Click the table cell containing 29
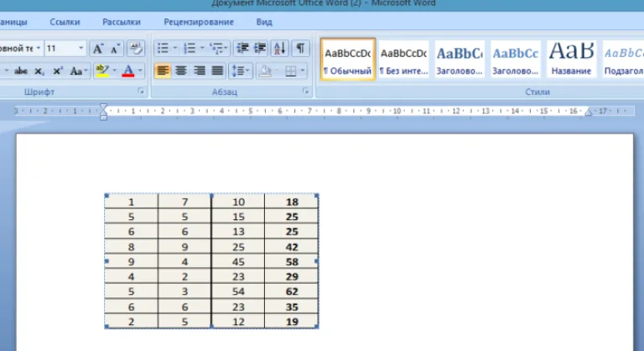Screen dimensions: 644x351 [292, 276]
